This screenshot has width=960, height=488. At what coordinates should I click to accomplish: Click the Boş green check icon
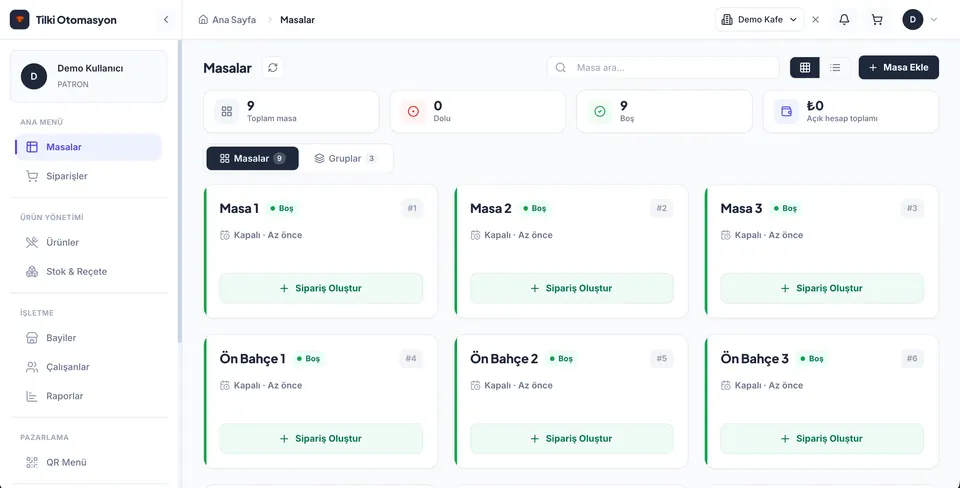tap(600, 111)
